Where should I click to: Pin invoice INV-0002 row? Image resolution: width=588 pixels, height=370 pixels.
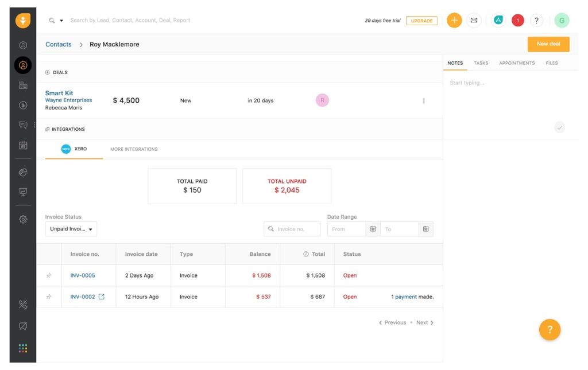tap(49, 297)
